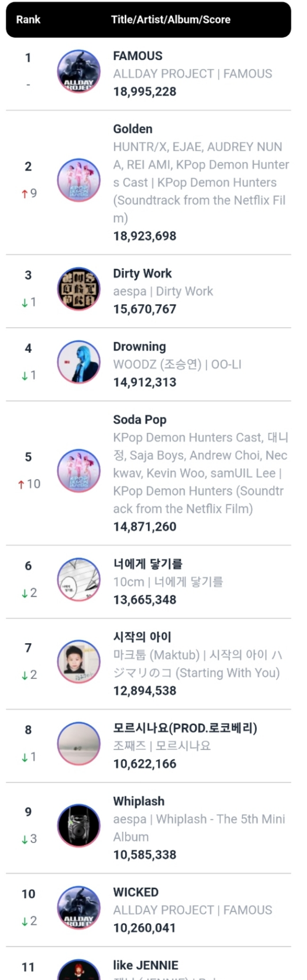Image resolution: width=307 pixels, height=980 pixels.
Task: Click the red up-arrow beside Golden's rank
Action: [x=24, y=193]
